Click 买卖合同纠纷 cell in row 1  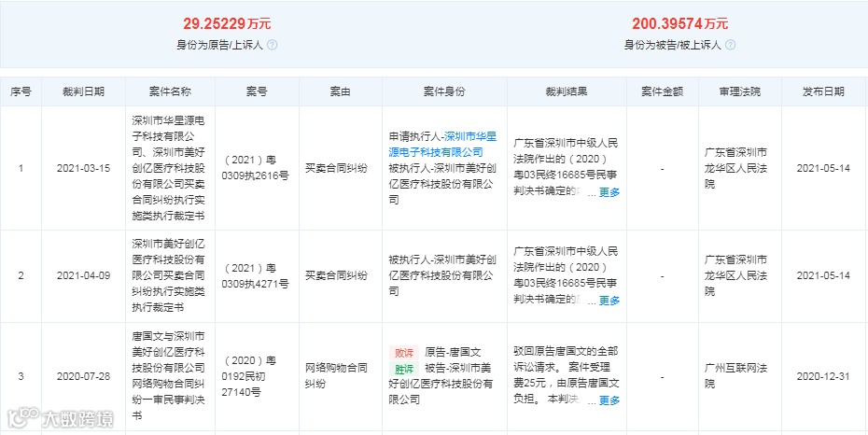[x=336, y=168]
